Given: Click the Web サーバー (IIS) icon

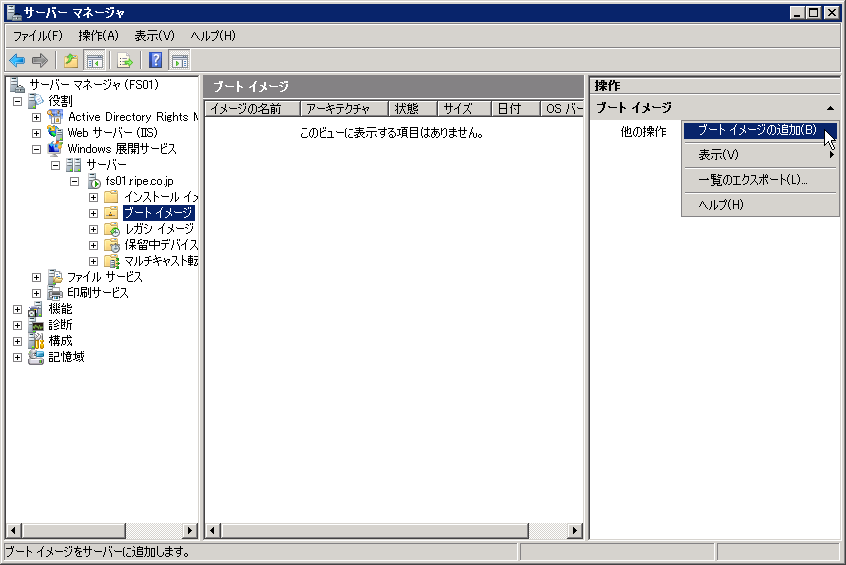Looking at the screenshot, I should click(x=54, y=133).
